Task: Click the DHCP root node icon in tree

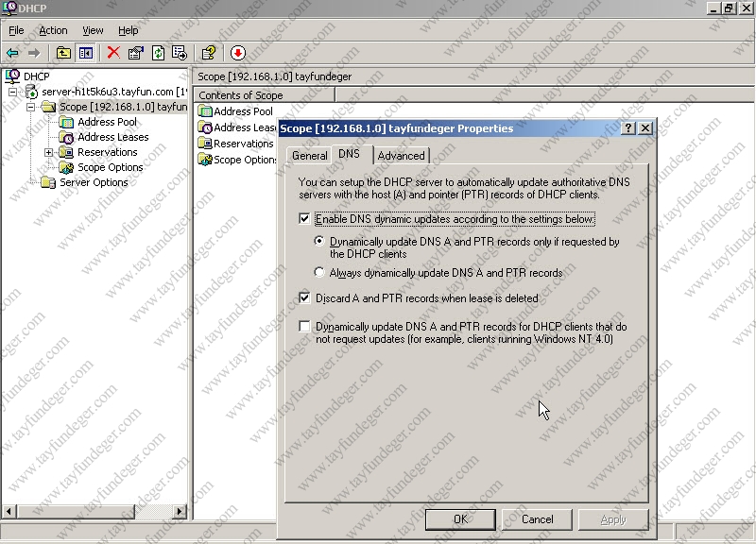Action: [12, 76]
